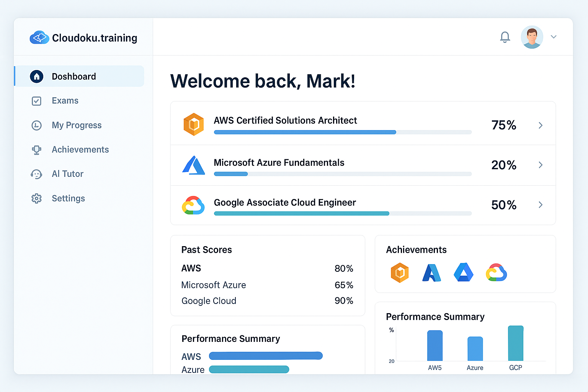
Task: Click the AWS hexagon achievement badge
Action: 400,273
